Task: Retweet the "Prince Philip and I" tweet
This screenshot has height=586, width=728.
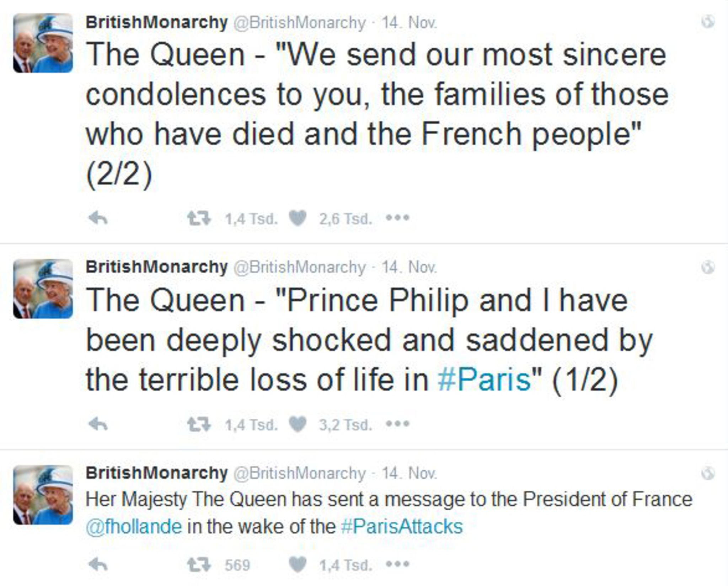Action: [x=199, y=424]
